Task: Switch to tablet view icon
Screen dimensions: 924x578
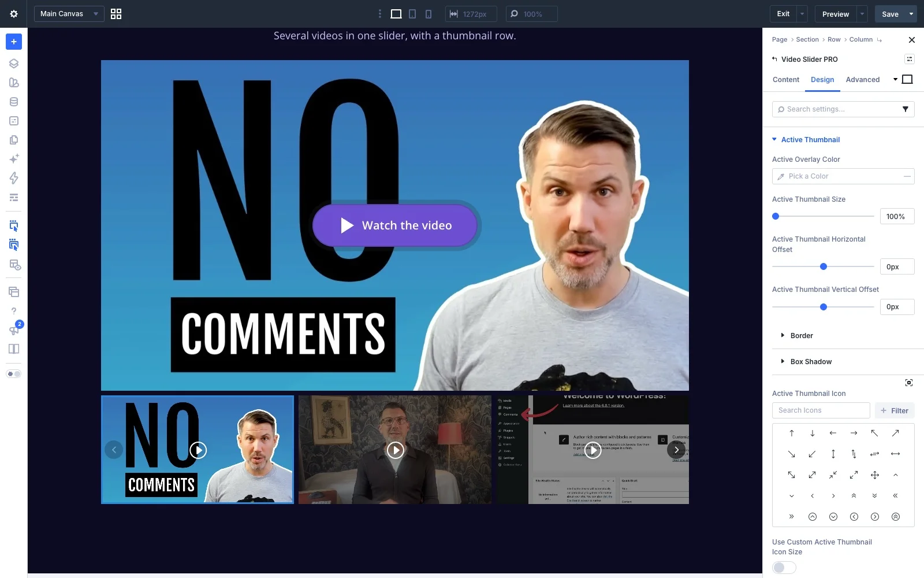Action: (412, 14)
